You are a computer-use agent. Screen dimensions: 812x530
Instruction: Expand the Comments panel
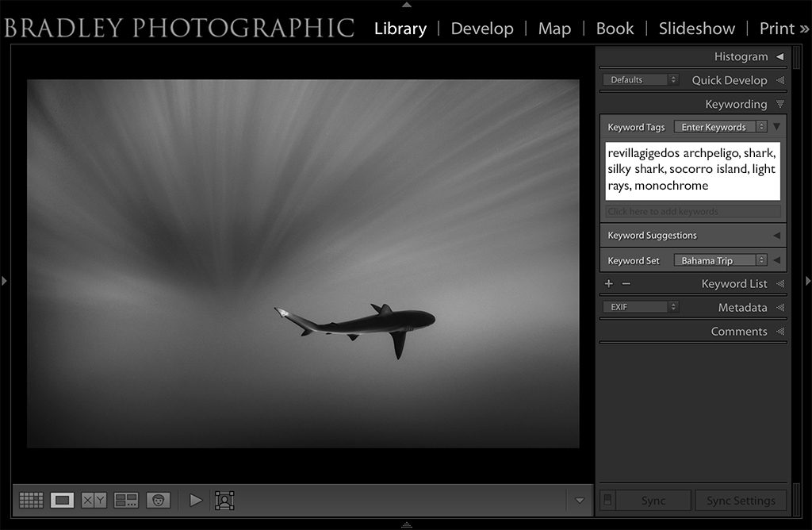[780, 331]
